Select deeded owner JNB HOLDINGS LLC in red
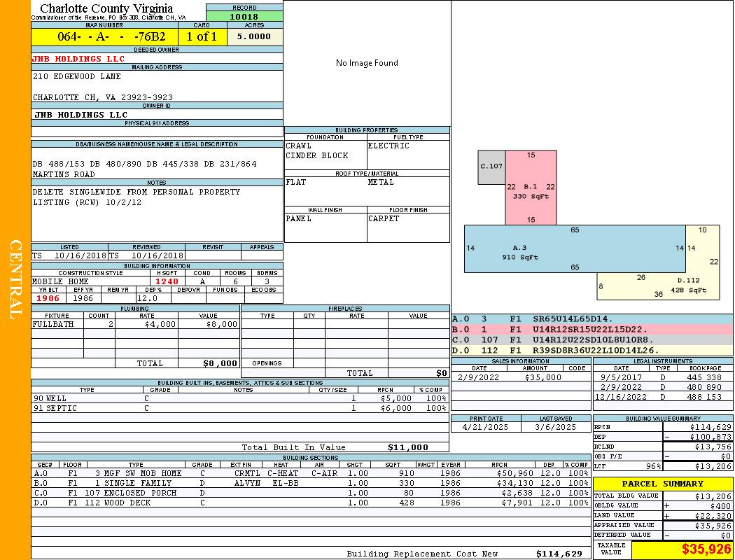 (78, 59)
